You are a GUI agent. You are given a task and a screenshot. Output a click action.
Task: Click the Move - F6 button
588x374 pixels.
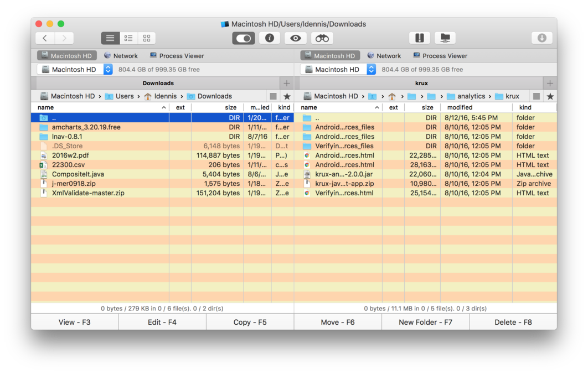coord(338,323)
